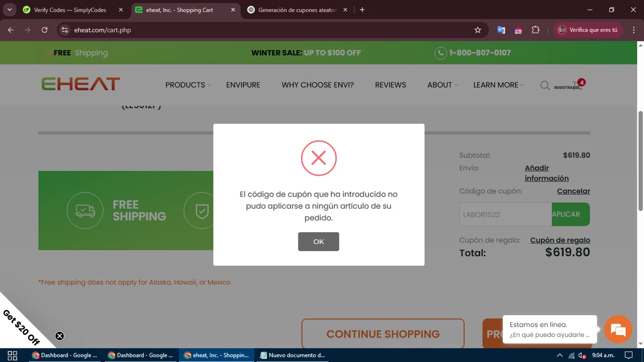The height and width of the screenshot is (362, 644).
Task: Click the phone number 1-800-807-0107
Action: [x=480, y=53]
